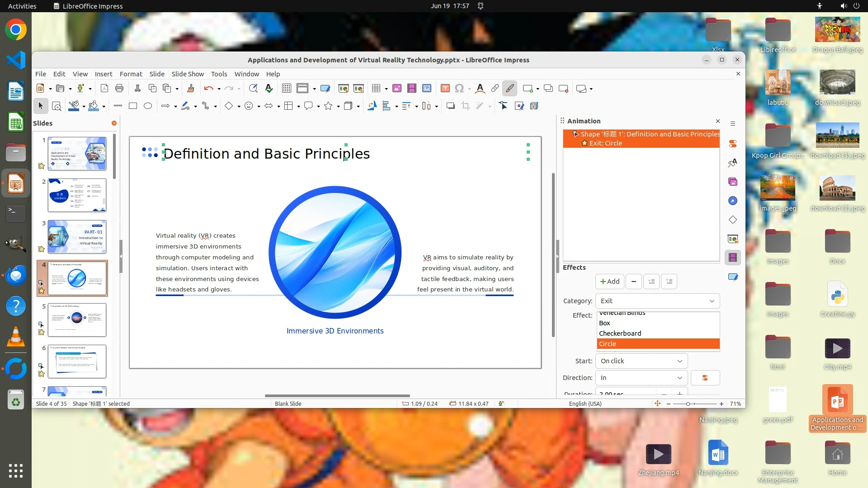Select Checkerboard in the Effect list

pos(620,333)
